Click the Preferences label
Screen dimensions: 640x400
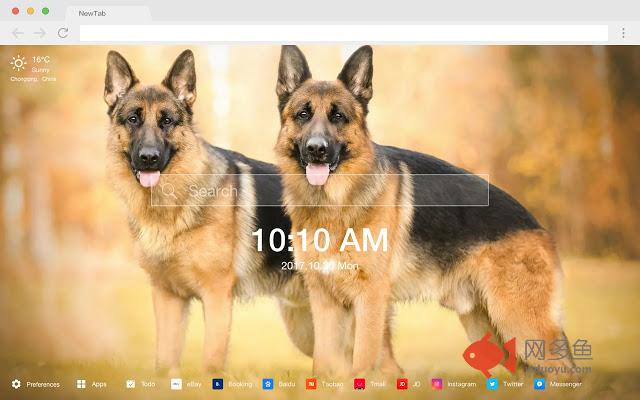pos(43,384)
